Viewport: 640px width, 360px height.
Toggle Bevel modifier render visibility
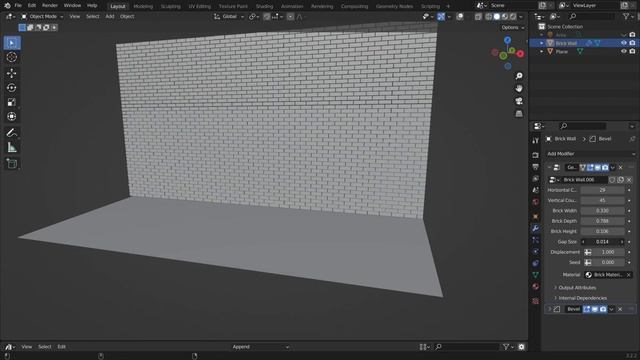(603, 309)
